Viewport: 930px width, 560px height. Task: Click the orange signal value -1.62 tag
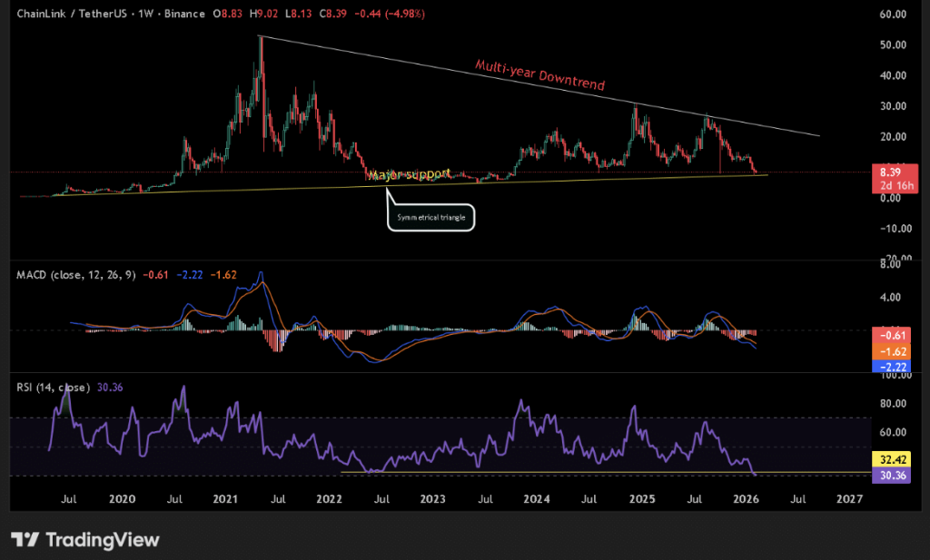pos(890,350)
